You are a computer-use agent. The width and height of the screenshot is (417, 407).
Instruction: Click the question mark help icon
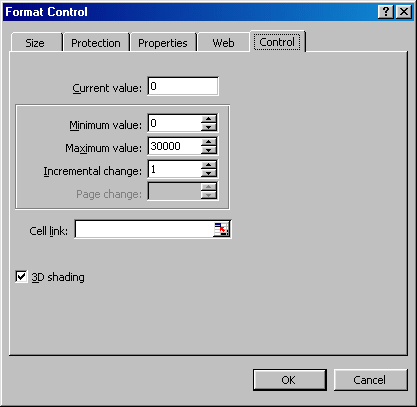[386, 12]
